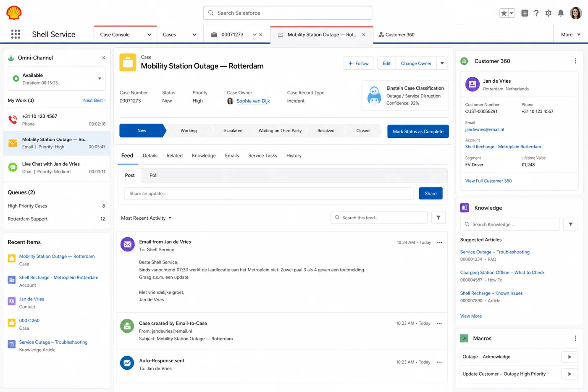Image resolution: width=588 pixels, height=392 pixels.
Task: Switch to the Emails tab
Action: (x=232, y=155)
